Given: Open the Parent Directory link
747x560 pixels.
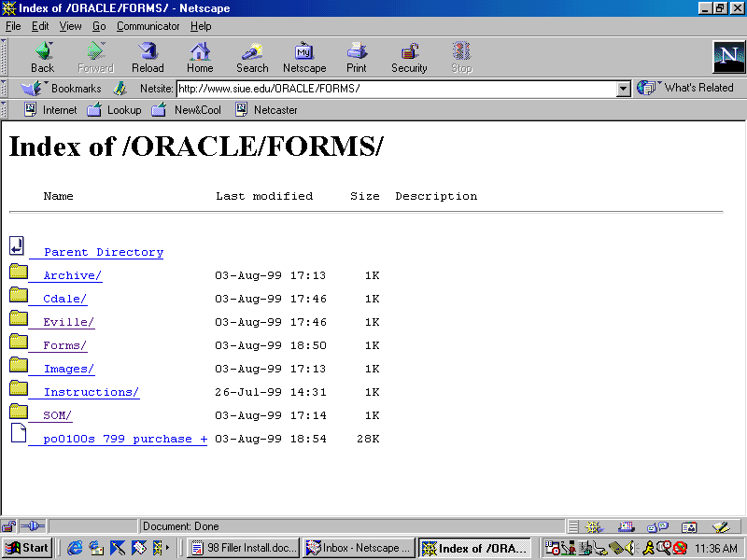Looking at the screenshot, I should click(103, 252).
